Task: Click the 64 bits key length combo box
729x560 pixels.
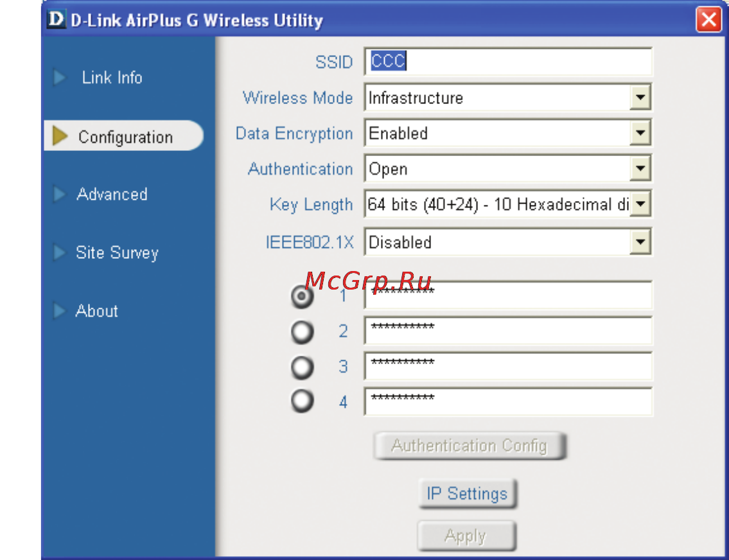Action: pos(507,204)
